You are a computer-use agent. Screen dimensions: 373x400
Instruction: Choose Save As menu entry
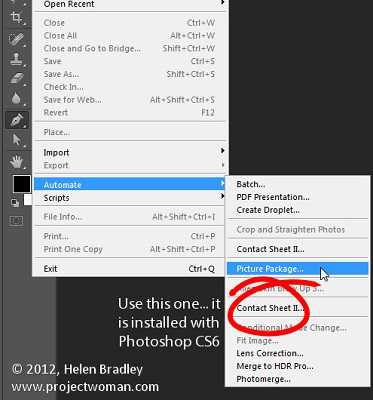click(131, 74)
